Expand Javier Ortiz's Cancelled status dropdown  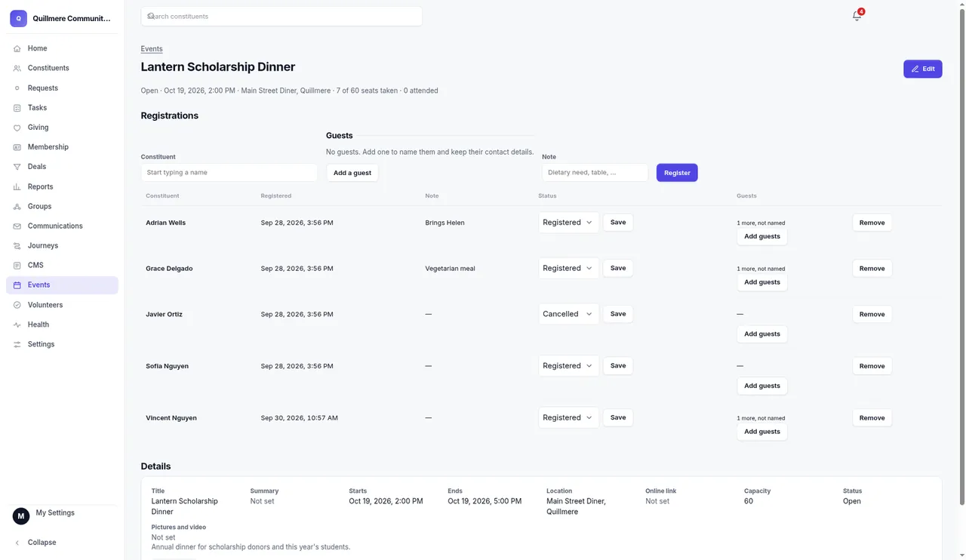568,314
